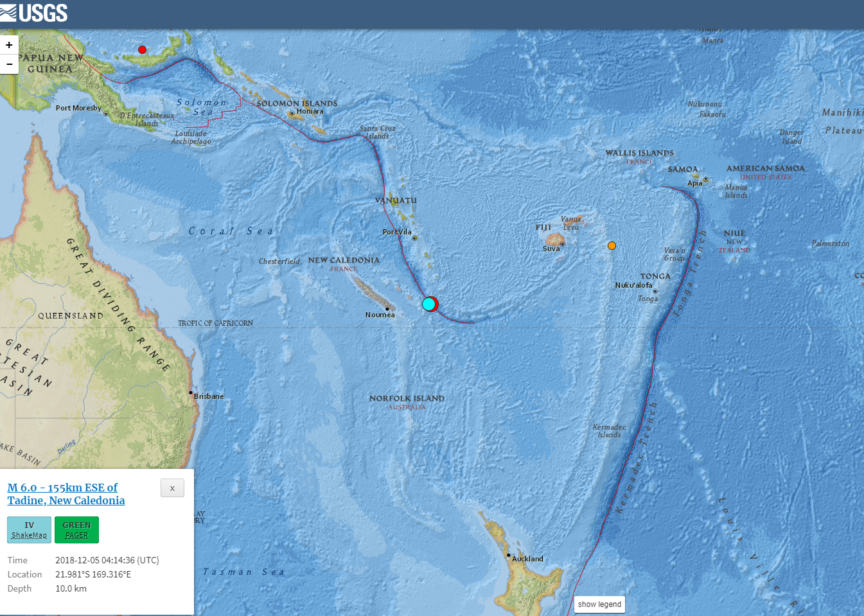Open the IV ShakeMap badge

[x=29, y=530]
